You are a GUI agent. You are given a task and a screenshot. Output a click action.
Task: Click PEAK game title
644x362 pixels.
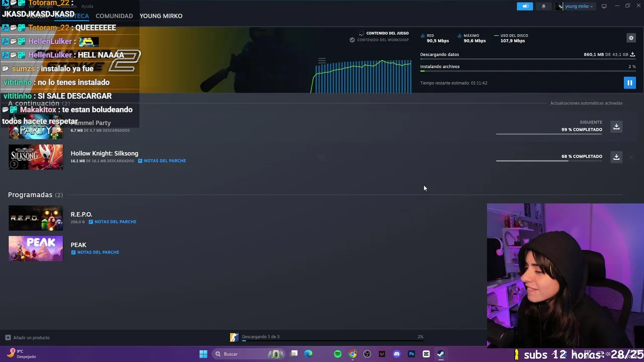pos(78,245)
